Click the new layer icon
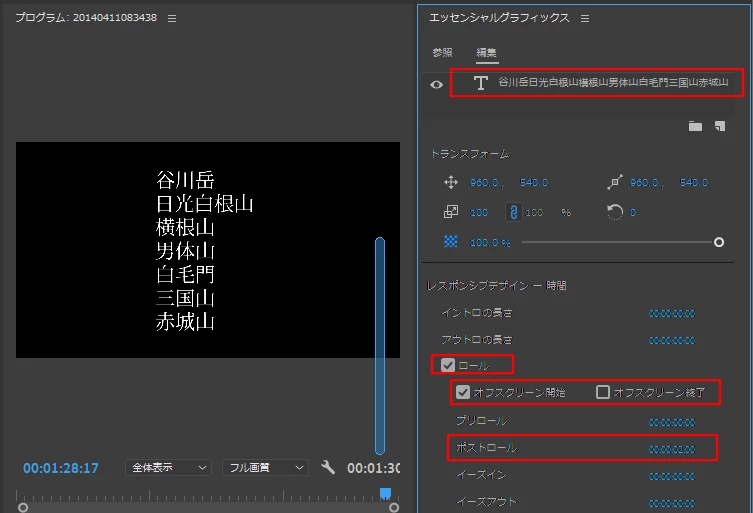This screenshot has width=753, height=513. coord(720,126)
